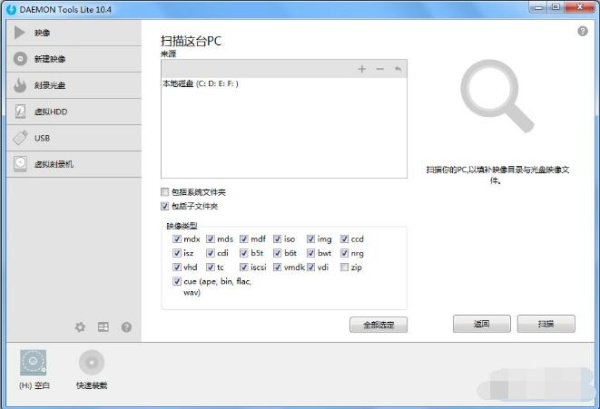The height and width of the screenshot is (409, 600).
Task: Minimize the DAEMON Tools Lite window
Action: click(x=539, y=7)
